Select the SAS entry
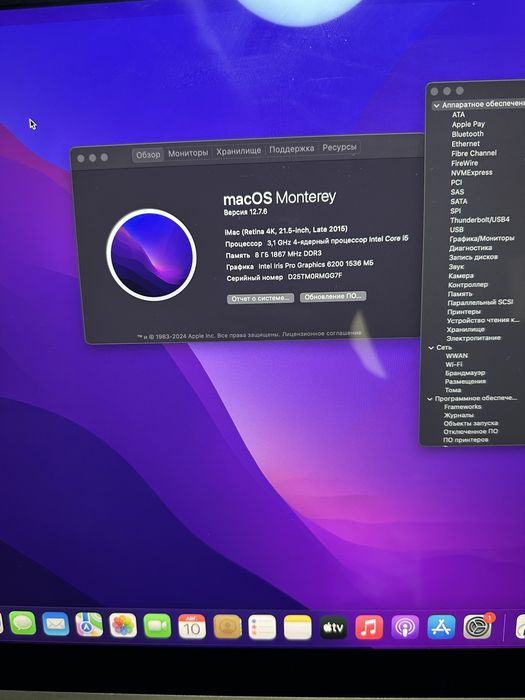 [x=457, y=192]
